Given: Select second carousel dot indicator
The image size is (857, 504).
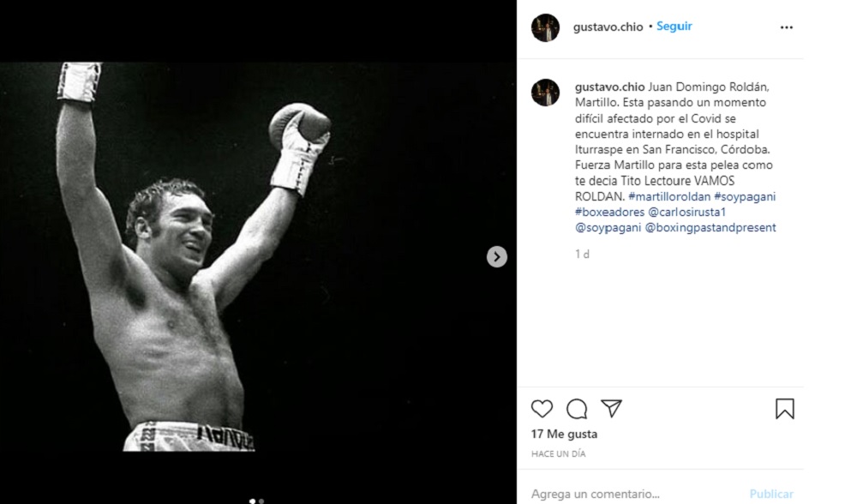Looking at the screenshot, I should coord(261,501).
